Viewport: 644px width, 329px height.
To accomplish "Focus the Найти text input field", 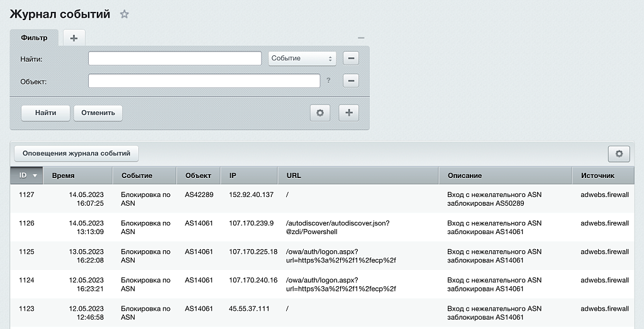I will click(174, 59).
